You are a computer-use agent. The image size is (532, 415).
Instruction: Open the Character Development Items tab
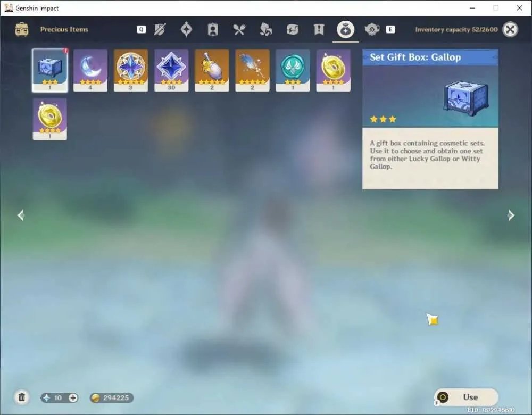pos(213,29)
